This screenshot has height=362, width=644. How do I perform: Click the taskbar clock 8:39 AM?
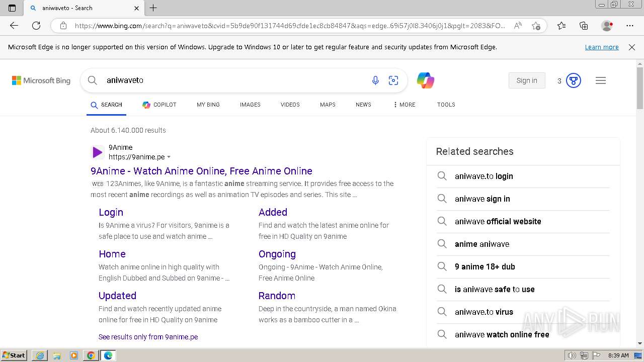click(x=618, y=355)
